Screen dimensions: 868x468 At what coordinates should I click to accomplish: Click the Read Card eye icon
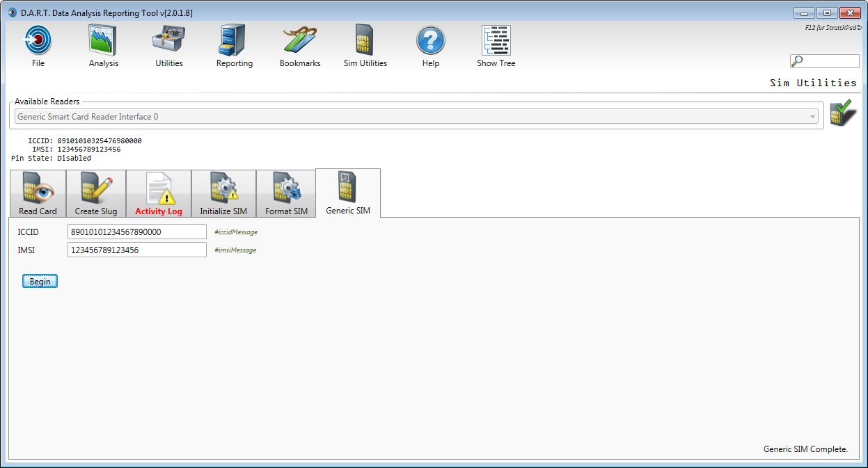coord(38,188)
